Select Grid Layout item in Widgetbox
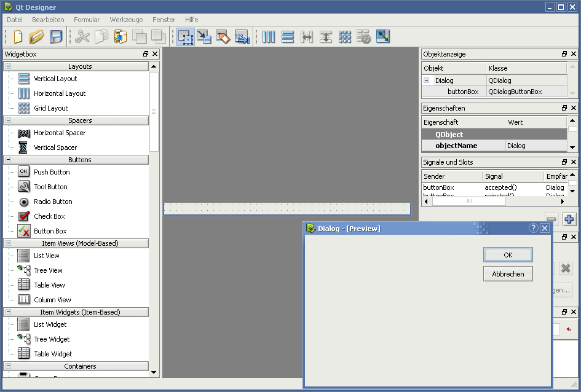 pos(51,109)
